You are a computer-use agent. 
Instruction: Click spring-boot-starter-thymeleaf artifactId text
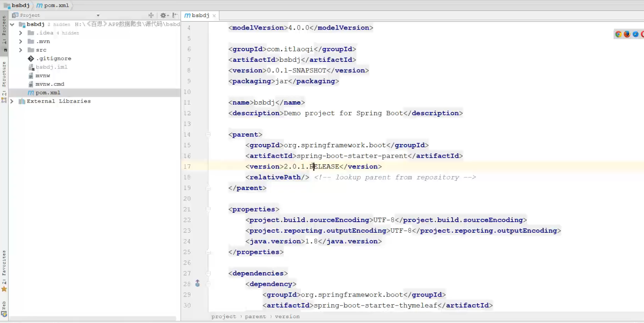tap(376, 306)
